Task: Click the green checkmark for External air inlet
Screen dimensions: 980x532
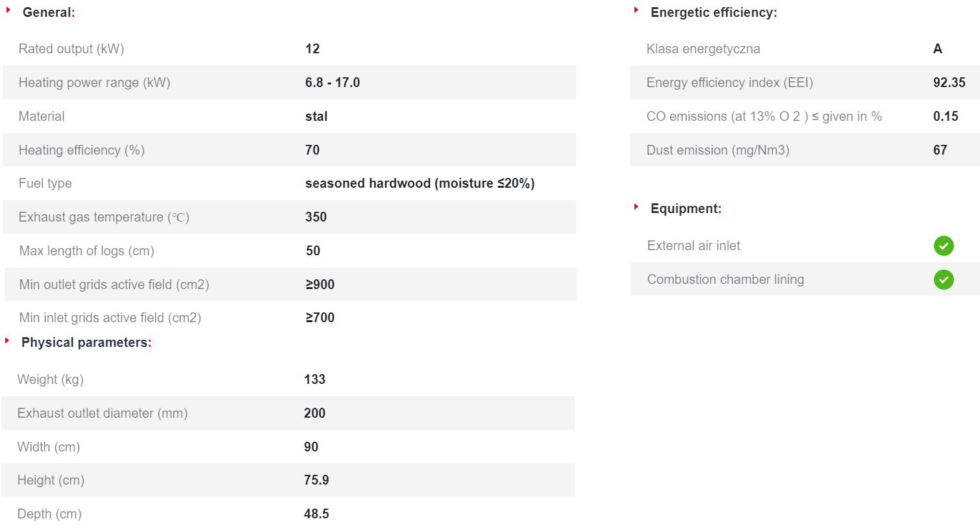Action: (x=944, y=246)
